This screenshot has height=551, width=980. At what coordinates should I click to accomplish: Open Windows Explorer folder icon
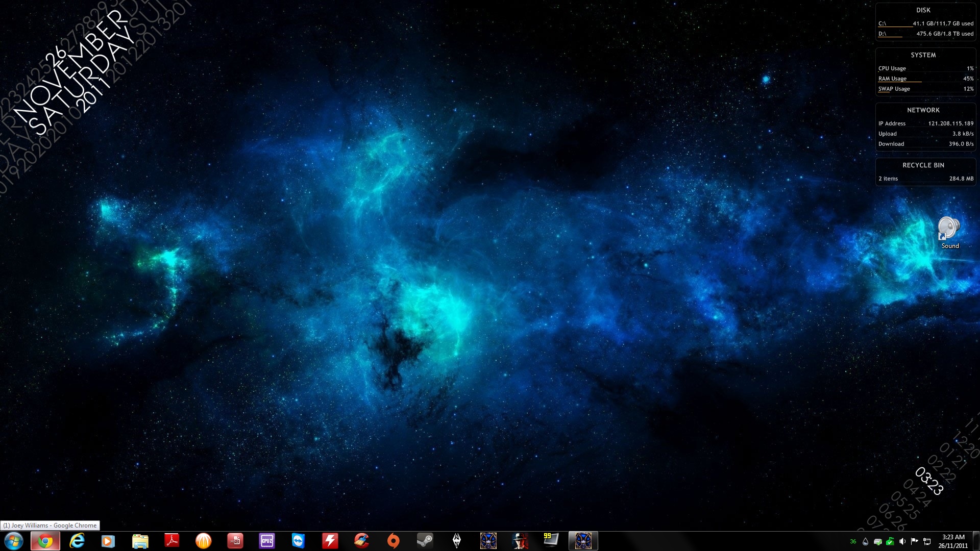[140, 541]
